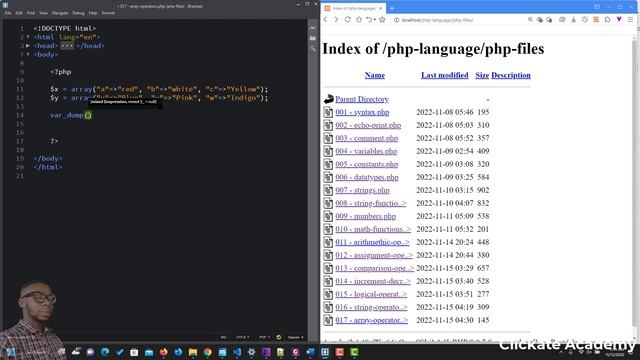The width and height of the screenshot is (640, 360).
Task: Collapse the html tag fold arrow on line 2
Action: [28, 37]
